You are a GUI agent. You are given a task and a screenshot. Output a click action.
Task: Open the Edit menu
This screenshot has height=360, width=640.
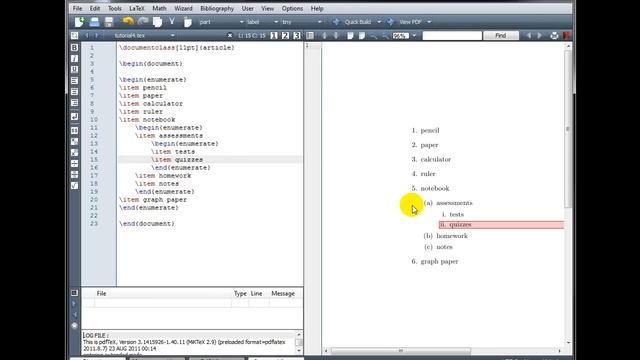pos(95,8)
